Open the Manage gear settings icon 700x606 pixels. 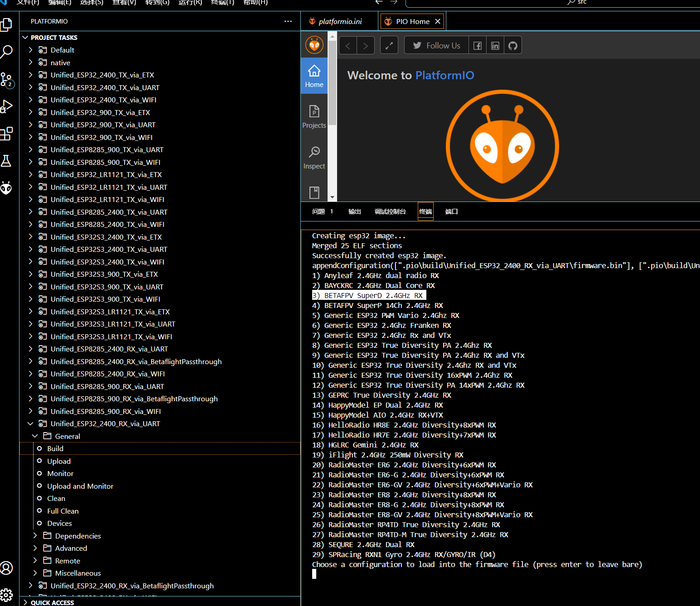pos(6,595)
